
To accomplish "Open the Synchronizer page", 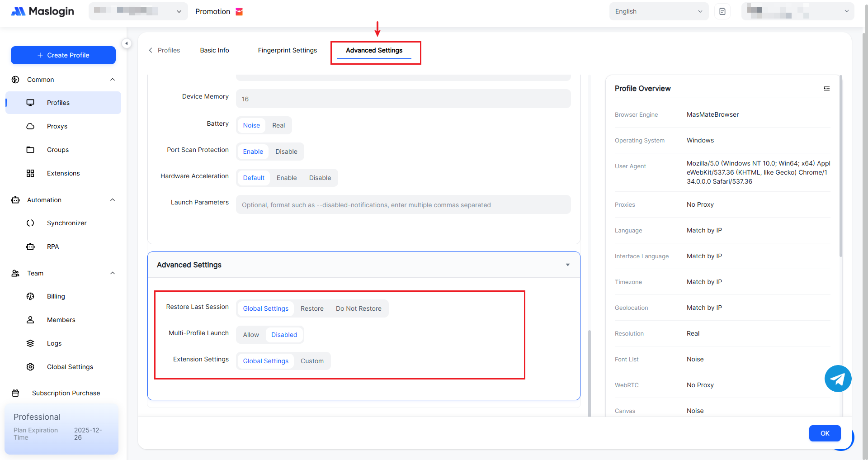I will (66, 223).
